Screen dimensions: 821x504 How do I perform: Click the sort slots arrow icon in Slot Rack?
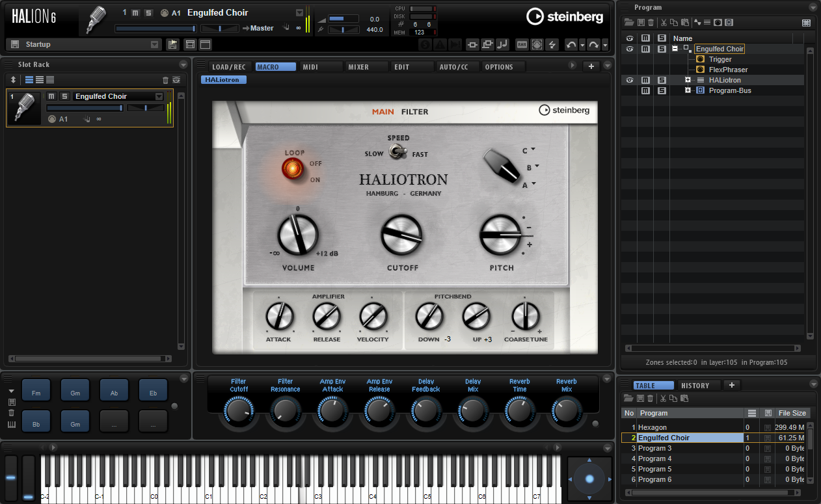(13, 79)
